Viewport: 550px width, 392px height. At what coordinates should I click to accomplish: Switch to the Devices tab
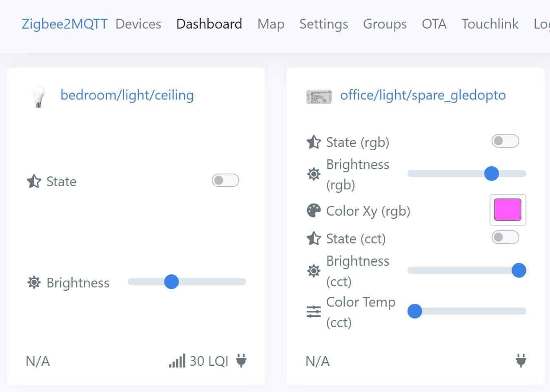[x=138, y=24]
